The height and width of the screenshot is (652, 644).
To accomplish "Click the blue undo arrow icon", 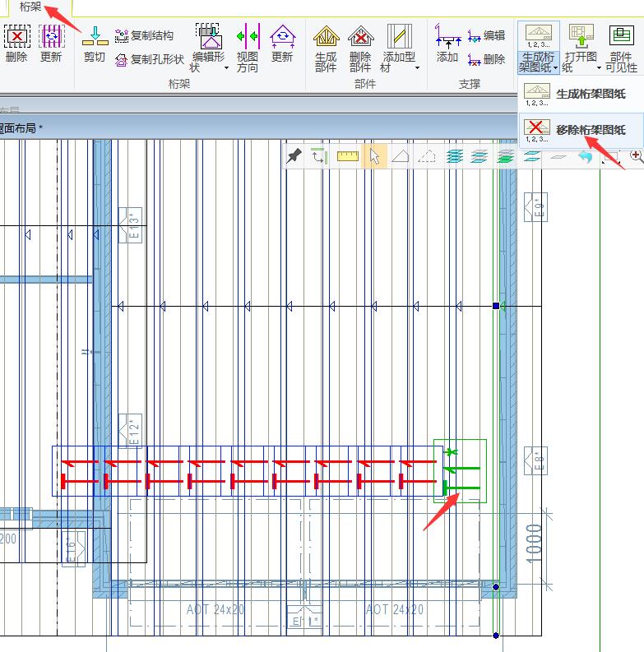I will [586, 157].
